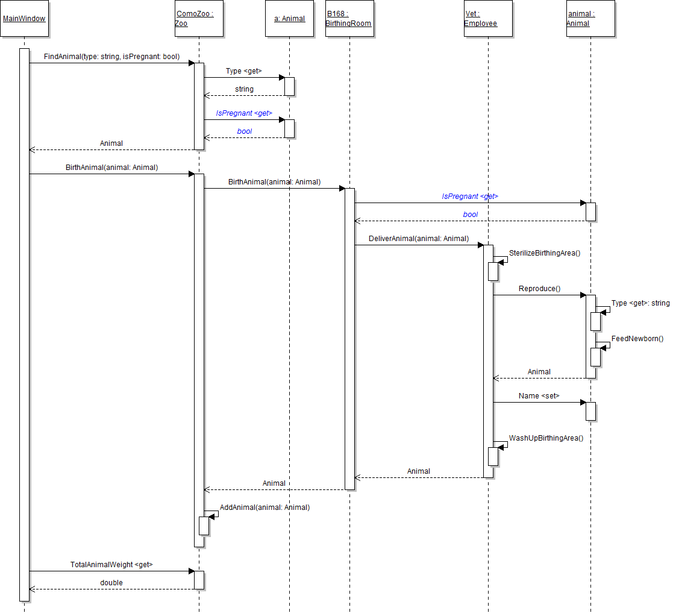Click the string return message label
673x616 pixels.
244,89
